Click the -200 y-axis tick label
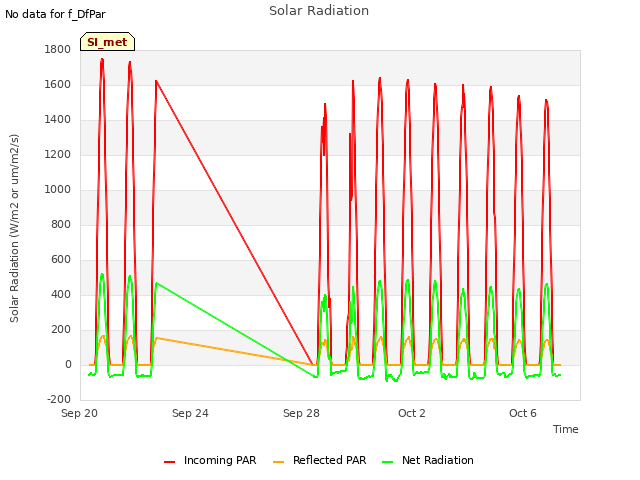Image resolution: width=640 pixels, height=480 pixels. coord(59,400)
